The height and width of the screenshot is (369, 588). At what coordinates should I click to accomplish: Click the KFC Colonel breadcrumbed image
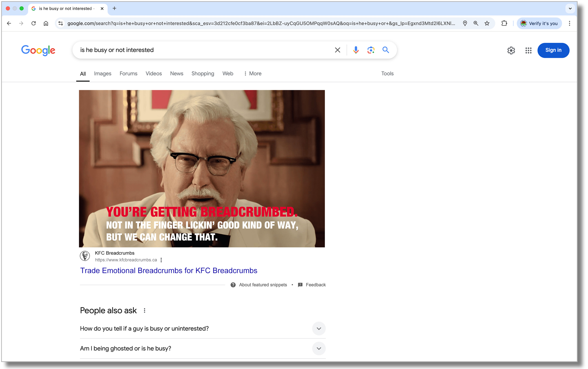tap(202, 169)
